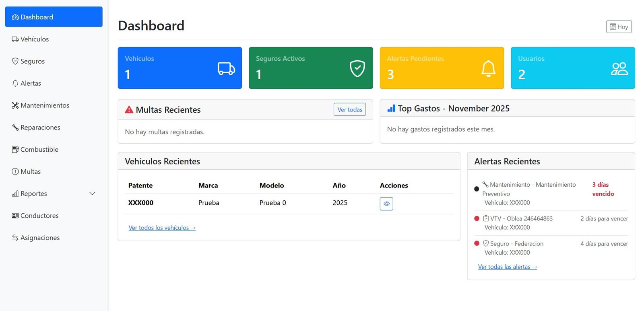The height and width of the screenshot is (311, 644).
Task: Open Reparaciones in the sidebar
Action: coord(54,128)
